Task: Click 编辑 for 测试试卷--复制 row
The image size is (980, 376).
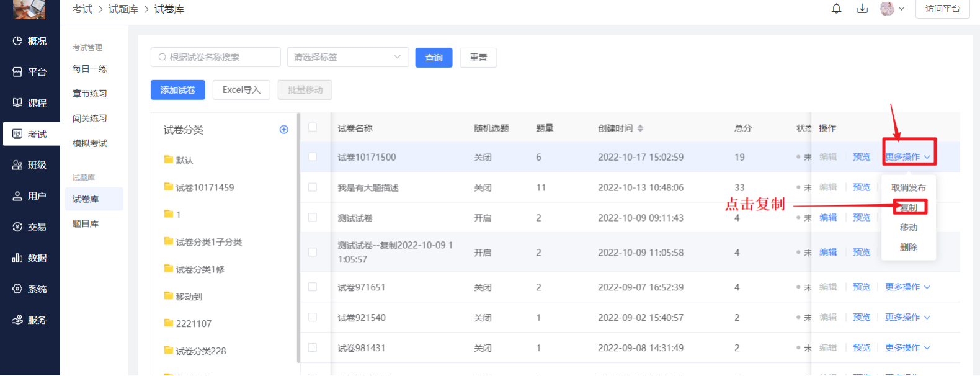Action: tap(828, 252)
